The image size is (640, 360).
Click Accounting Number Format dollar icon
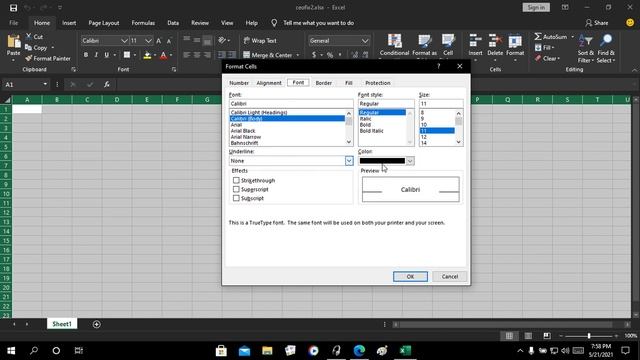click(313, 55)
